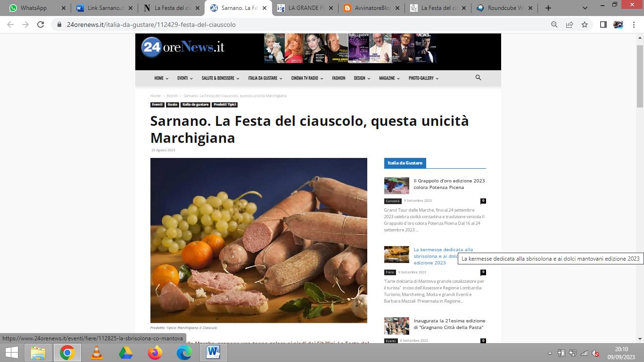Click the Chrome taskbar icon
This screenshot has height=362, width=644.
point(67,353)
